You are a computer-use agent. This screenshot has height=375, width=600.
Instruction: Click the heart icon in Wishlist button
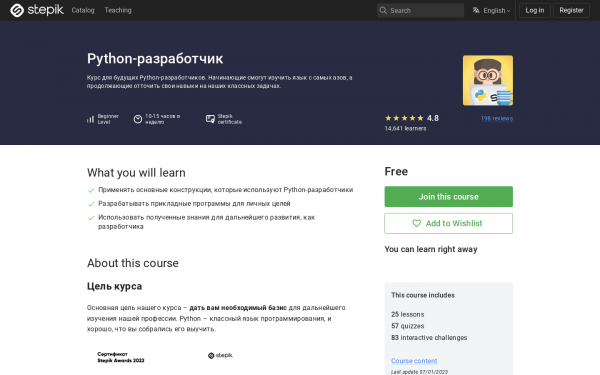click(416, 223)
